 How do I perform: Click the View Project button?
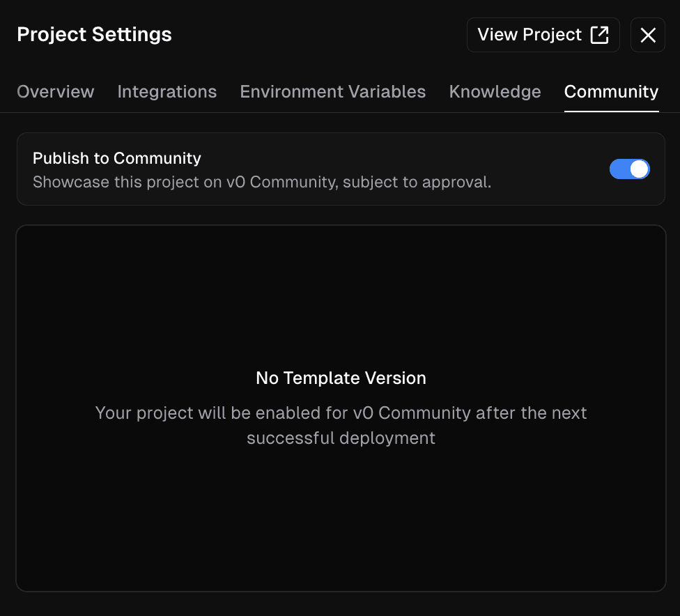tap(543, 34)
